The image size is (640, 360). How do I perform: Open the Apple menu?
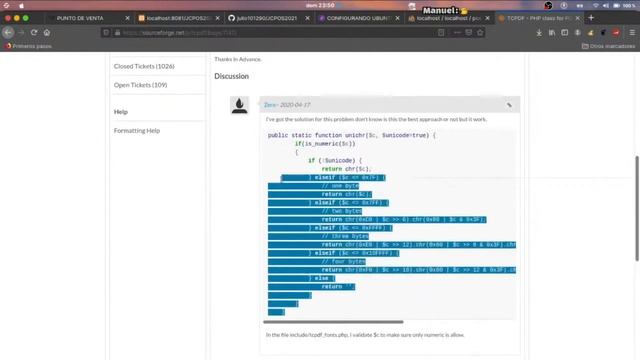coord(21,5)
